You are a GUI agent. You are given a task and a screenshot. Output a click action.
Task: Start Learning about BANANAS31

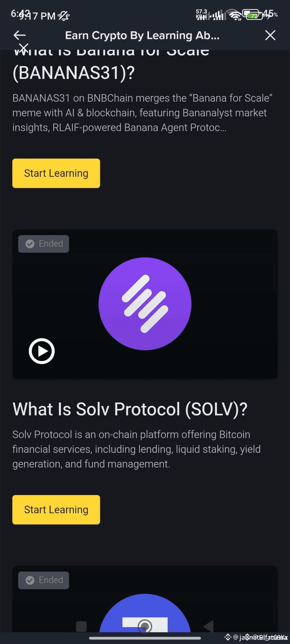pyautogui.click(x=56, y=173)
